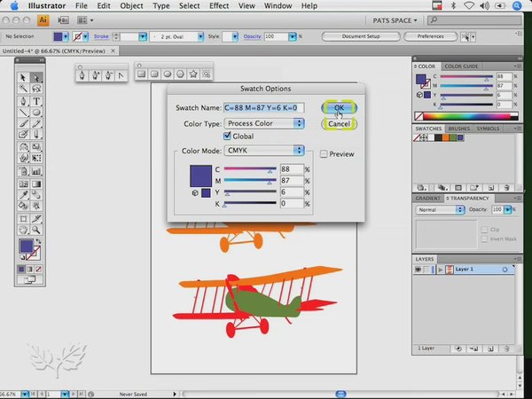Image resolution: width=532 pixels, height=399 pixels.
Task: Click the Stroke link in control bar
Action: click(x=101, y=36)
